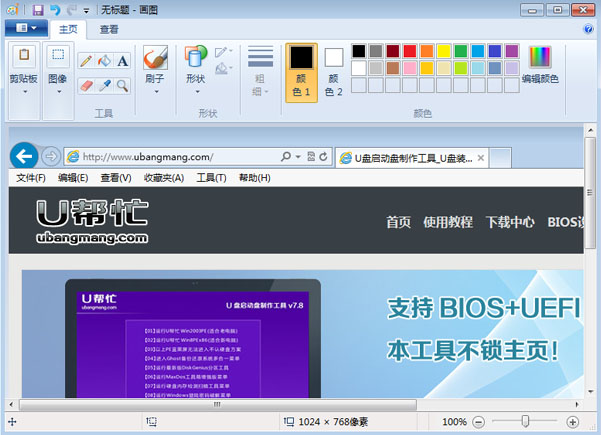The image size is (601, 435).
Task: Click the Brushes icon
Action: [155, 57]
